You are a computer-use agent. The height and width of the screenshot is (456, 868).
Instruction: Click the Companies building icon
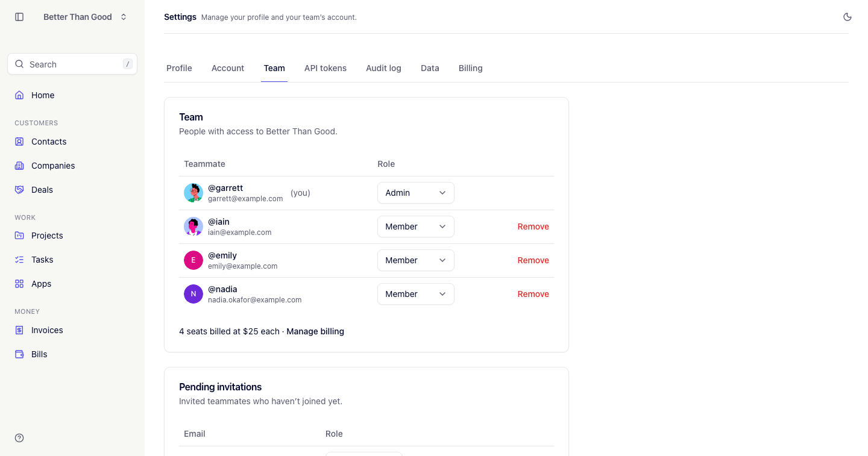[x=19, y=166]
